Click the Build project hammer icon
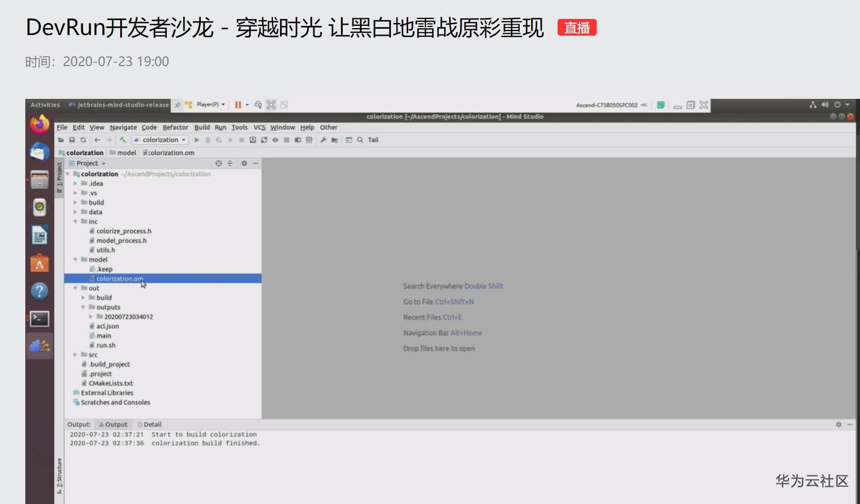Screen dimensions: 860x504 click(123, 140)
